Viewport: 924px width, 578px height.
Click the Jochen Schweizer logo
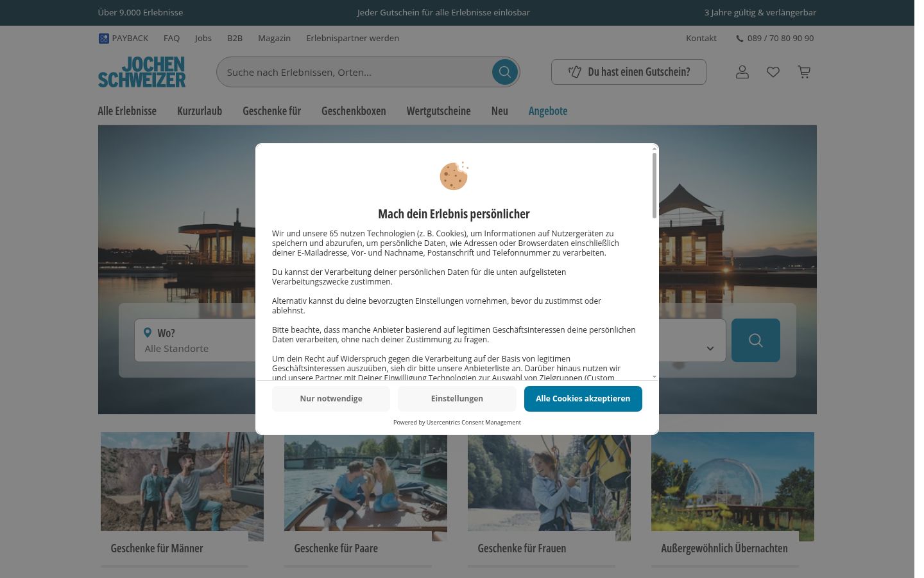click(142, 72)
